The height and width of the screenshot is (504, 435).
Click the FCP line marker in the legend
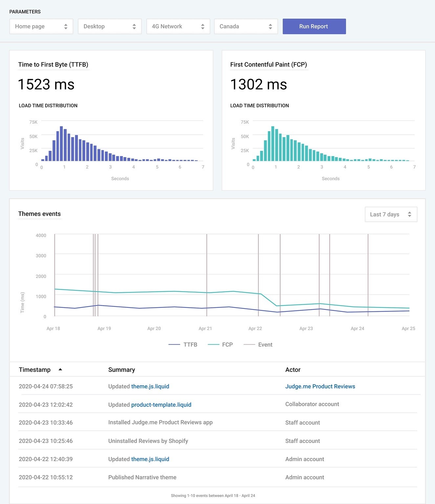click(x=213, y=345)
